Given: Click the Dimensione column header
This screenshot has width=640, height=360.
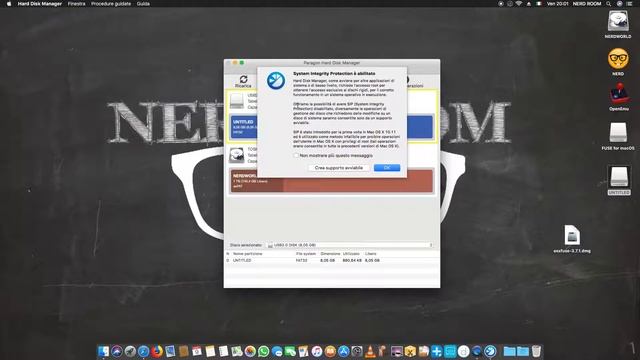Looking at the screenshot, I should 330,254.
